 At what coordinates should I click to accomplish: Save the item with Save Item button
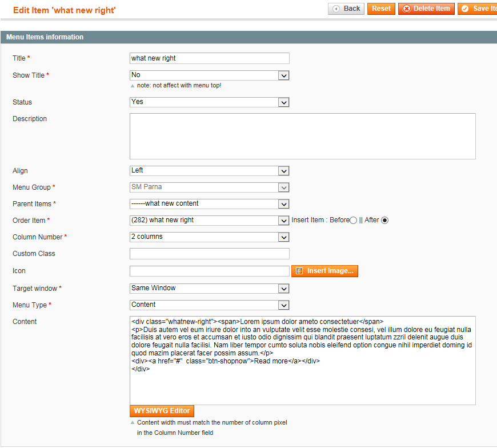(x=478, y=9)
